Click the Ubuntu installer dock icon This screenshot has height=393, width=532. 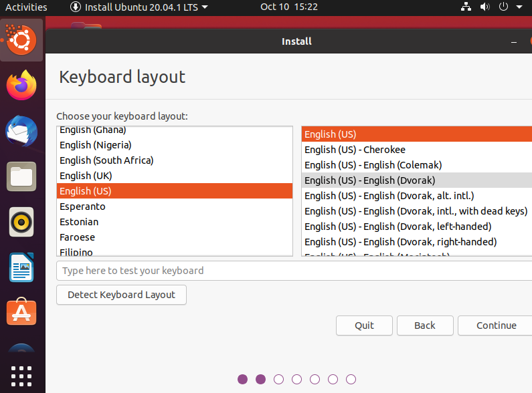(21, 41)
